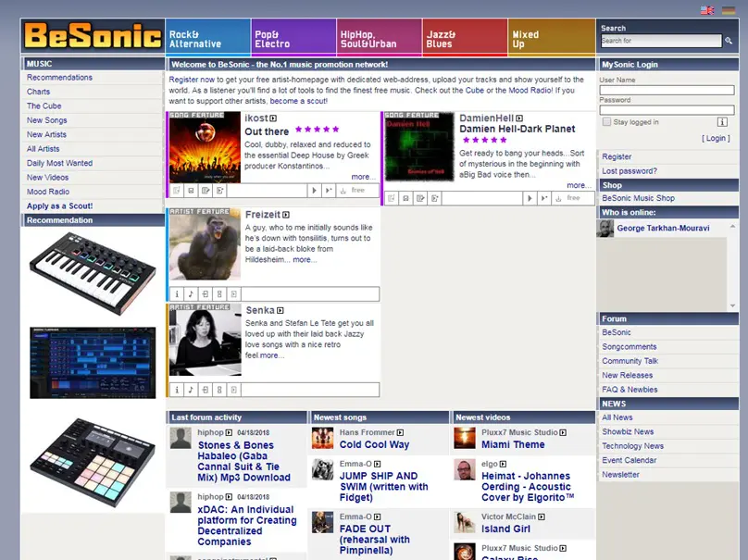
Task: Click the play box icon beside ikost
Action: [273, 118]
